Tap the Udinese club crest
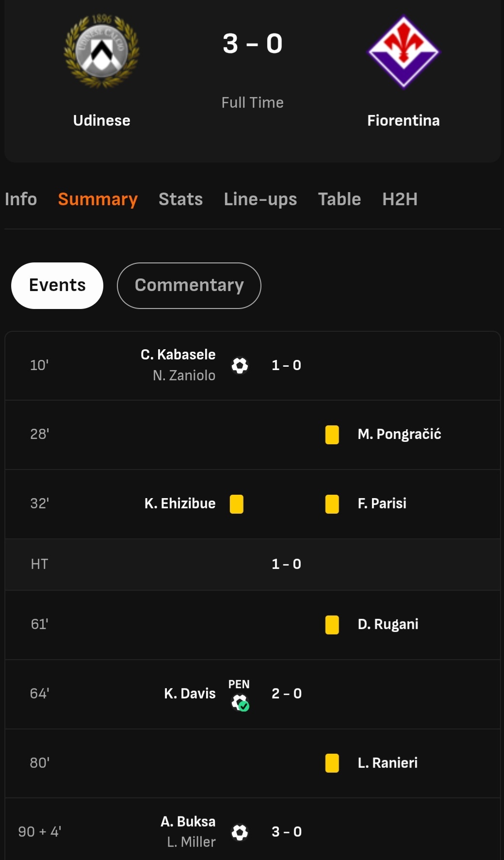 [101, 51]
